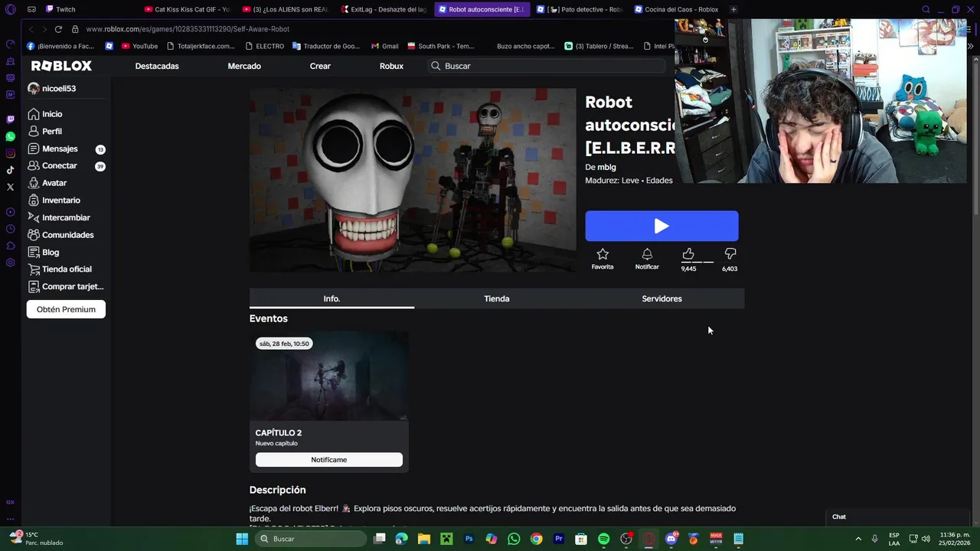Image resolution: width=980 pixels, height=551 pixels.
Task: Like the game with thumbs-up icon
Action: coord(688,254)
